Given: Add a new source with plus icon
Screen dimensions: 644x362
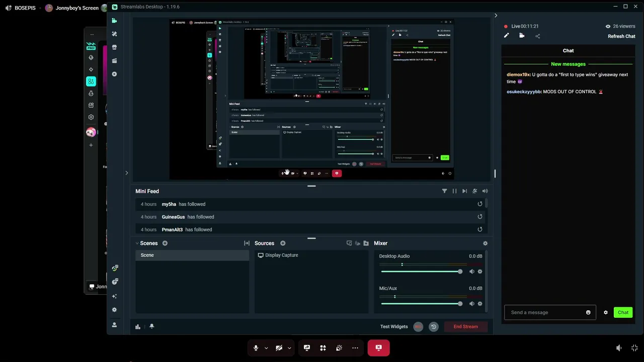Looking at the screenshot, I should pos(283,243).
